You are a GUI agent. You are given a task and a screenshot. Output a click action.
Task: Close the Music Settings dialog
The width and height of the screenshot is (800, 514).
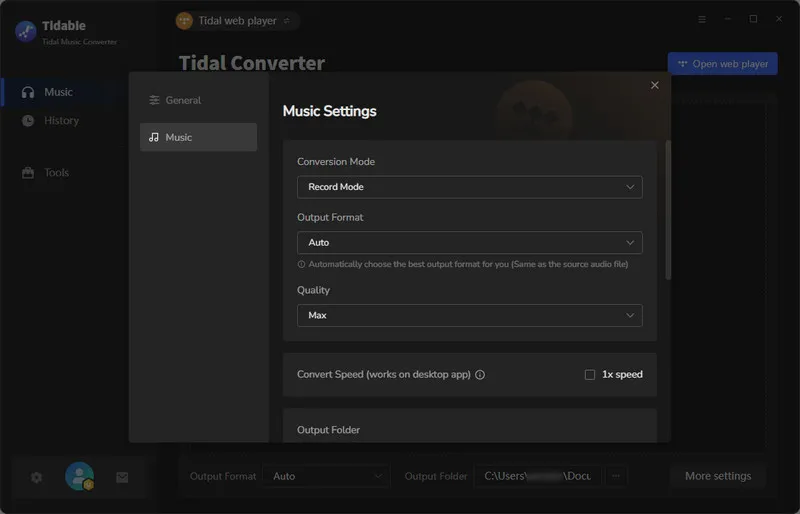655,85
